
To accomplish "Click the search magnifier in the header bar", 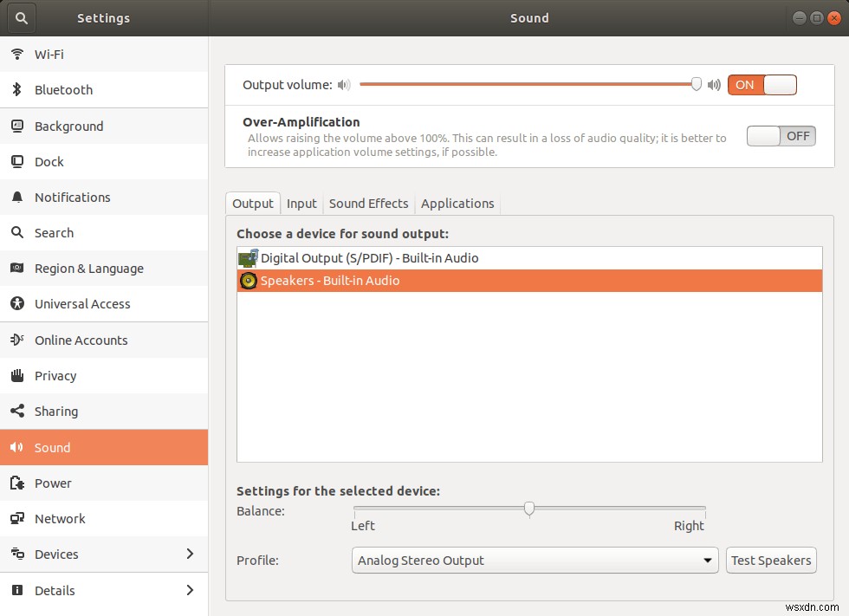I will point(21,17).
